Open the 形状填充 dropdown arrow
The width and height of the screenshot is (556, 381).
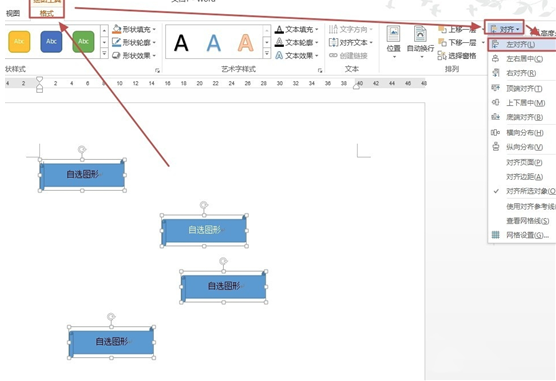[x=154, y=29]
